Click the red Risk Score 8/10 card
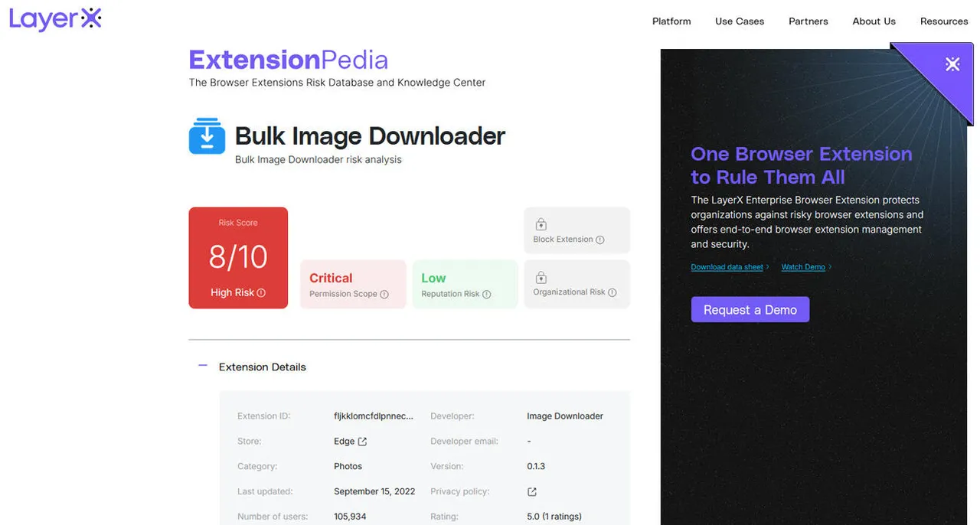The height and width of the screenshot is (525, 980). (238, 258)
